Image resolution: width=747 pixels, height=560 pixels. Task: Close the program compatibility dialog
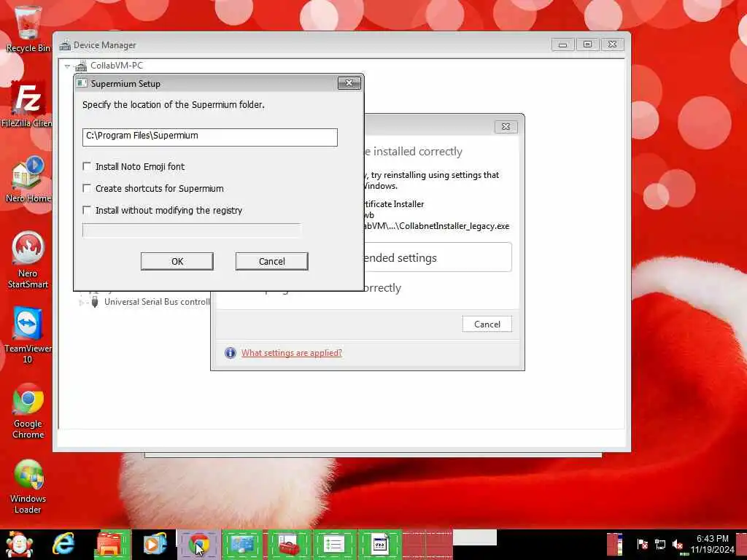[506, 127]
